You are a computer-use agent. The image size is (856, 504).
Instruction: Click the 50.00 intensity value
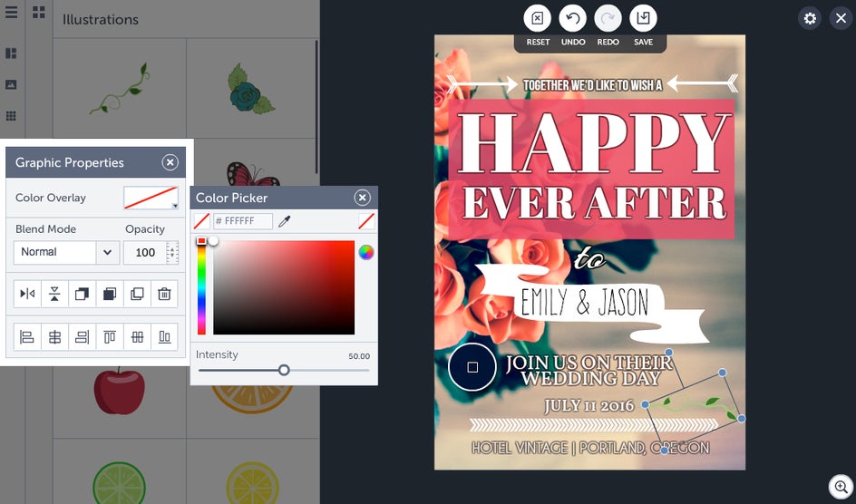pyautogui.click(x=359, y=356)
